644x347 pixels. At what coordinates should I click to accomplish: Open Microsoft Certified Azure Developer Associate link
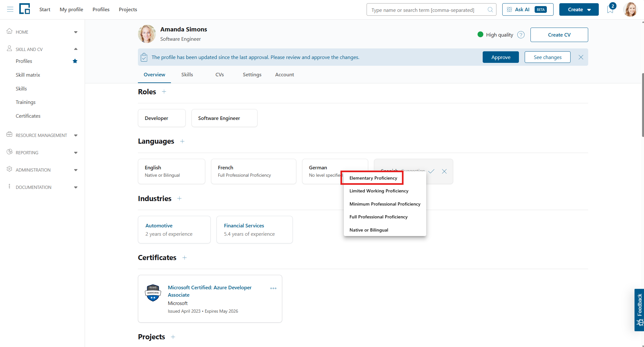pos(210,291)
